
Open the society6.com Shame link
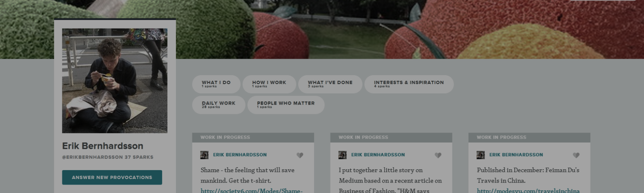(x=252, y=190)
